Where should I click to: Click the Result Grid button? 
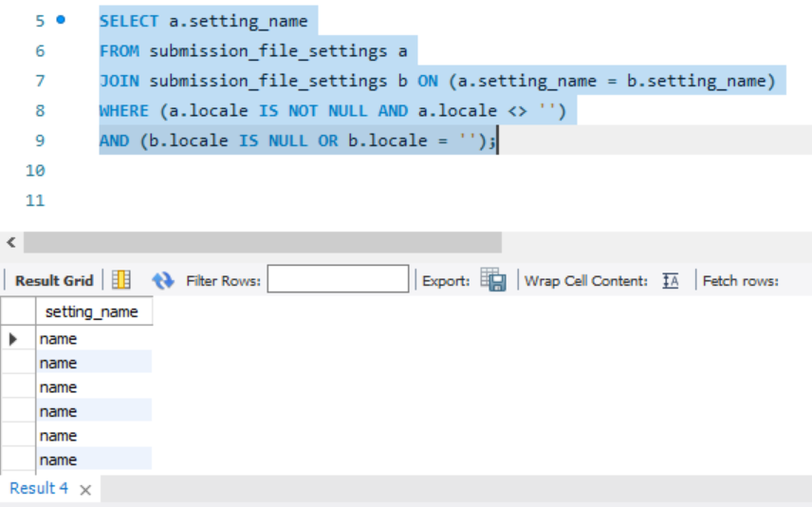point(54,280)
